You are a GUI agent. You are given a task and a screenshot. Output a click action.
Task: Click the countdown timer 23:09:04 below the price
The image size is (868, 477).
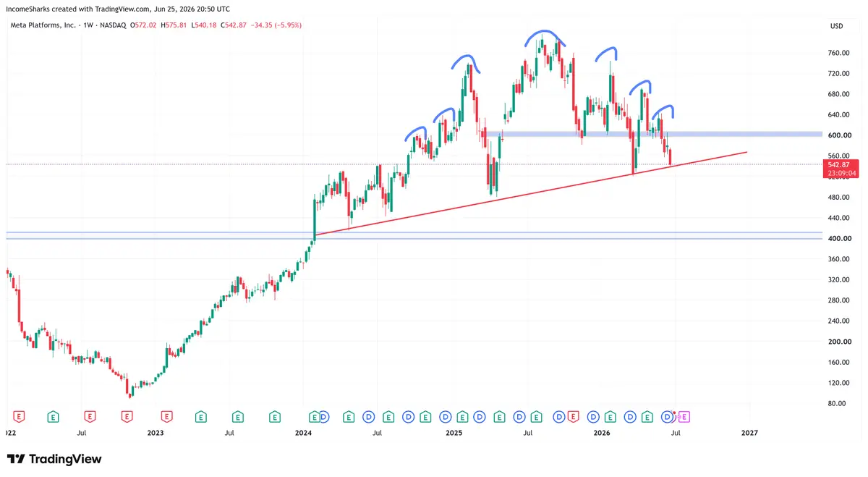(842, 174)
